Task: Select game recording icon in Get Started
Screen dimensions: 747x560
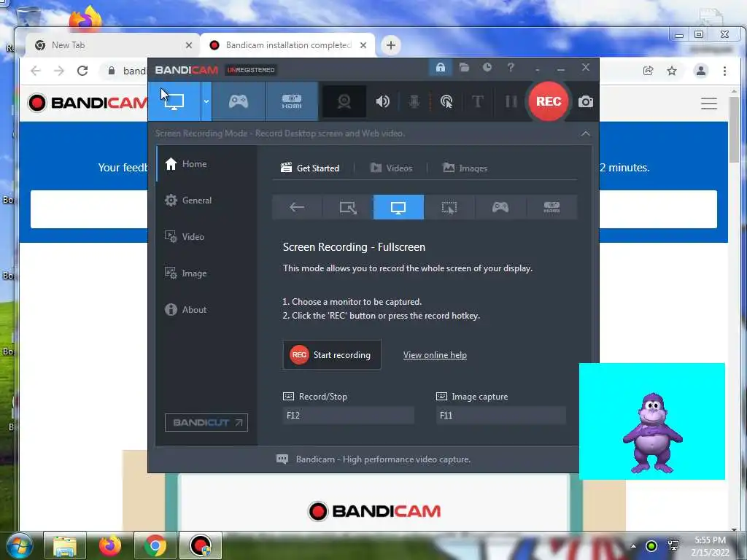Action: coord(500,207)
